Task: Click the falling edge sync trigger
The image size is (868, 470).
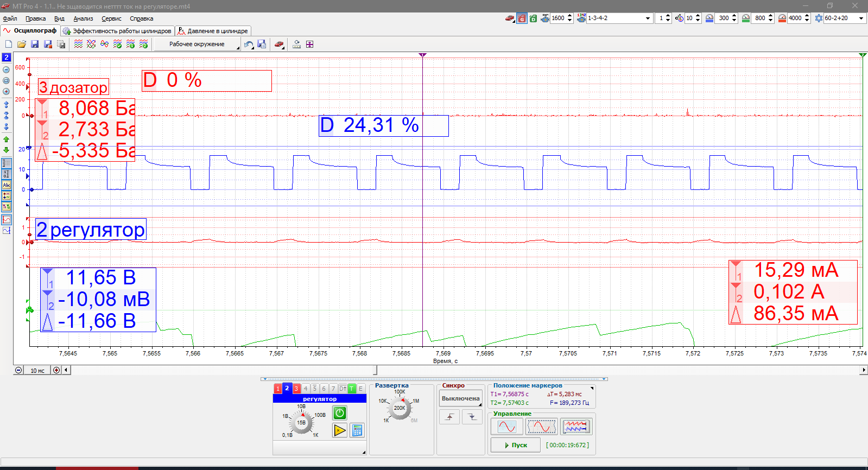Action: point(472,417)
